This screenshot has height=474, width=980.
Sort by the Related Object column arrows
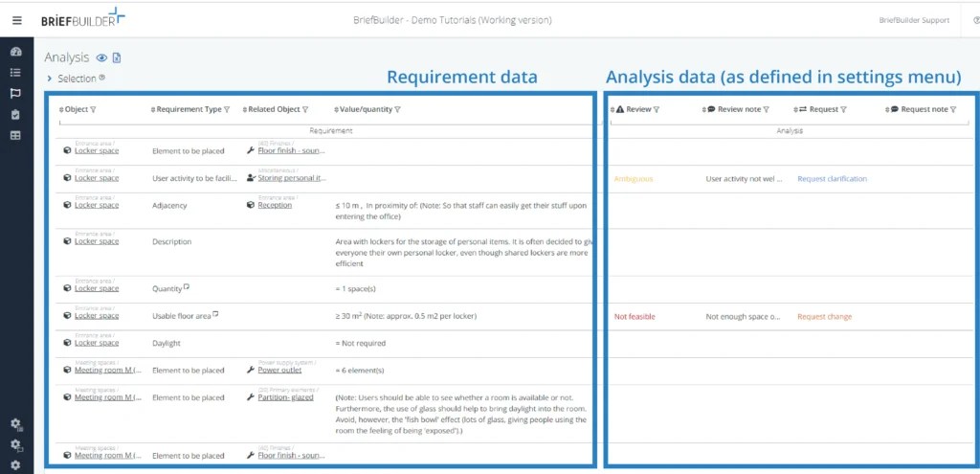click(x=245, y=109)
